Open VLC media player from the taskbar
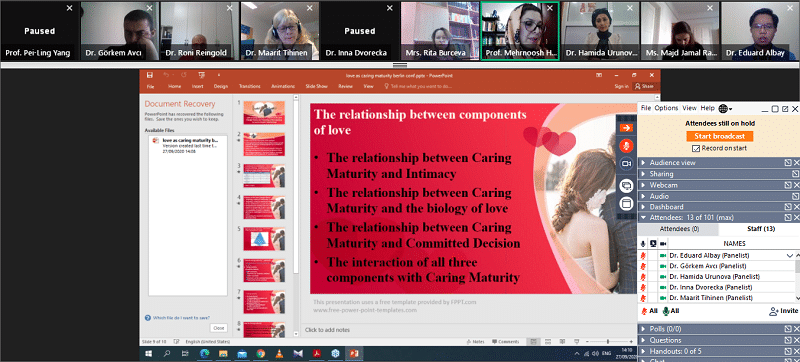800x362 pixels. tap(279, 353)
